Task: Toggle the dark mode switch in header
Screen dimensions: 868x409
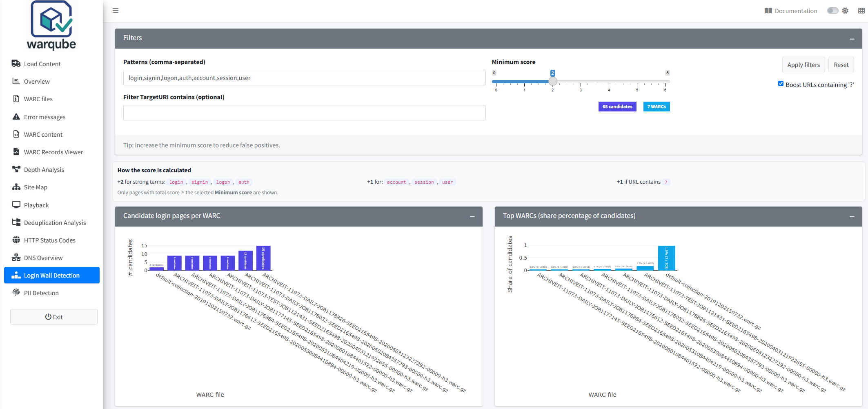Action: tap(832, 11)
